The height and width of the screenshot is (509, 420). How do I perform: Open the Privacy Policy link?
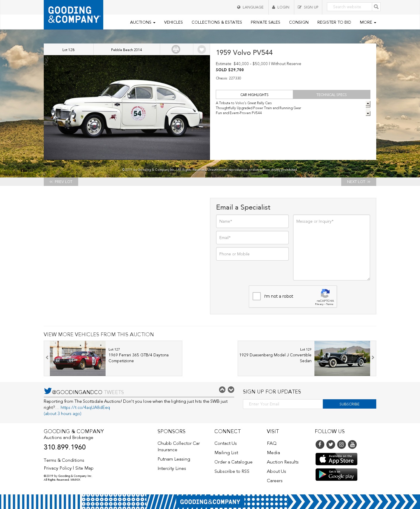[x=58, y=468]
